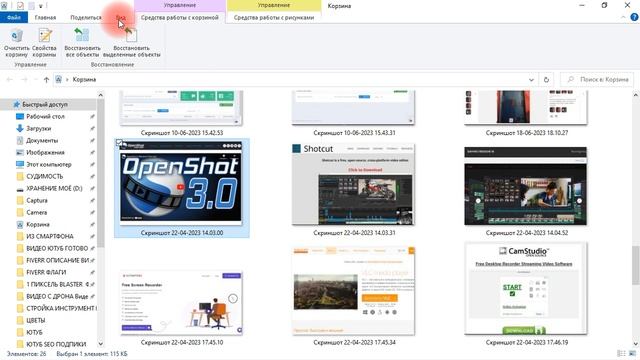
Task: Click file name Скриншот 10-06-2023 15.43.31
Action: pyautogui.click(x=354, y=133)
